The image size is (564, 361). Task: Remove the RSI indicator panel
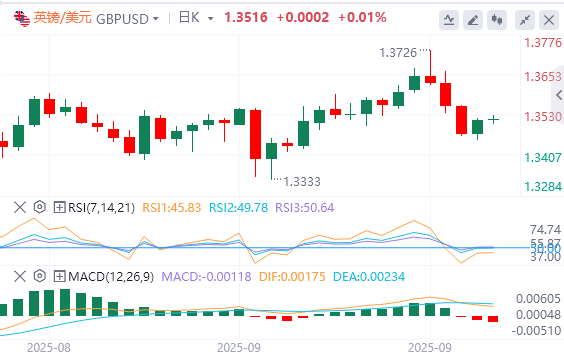pyautogui.click(x=20, y=207)
